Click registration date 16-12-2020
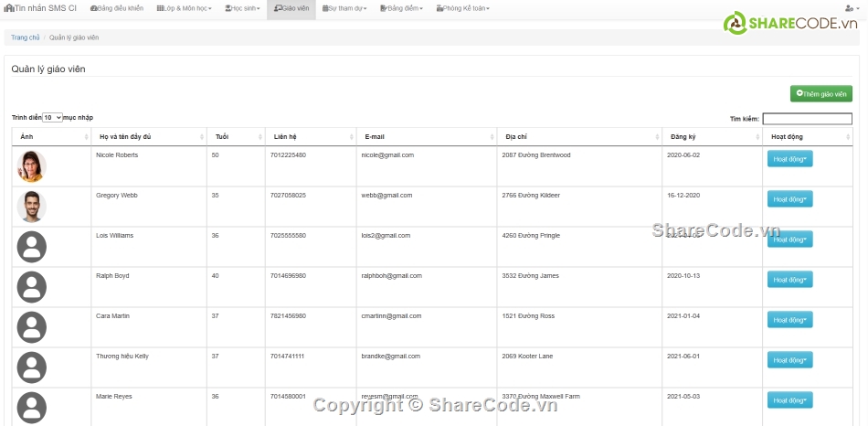This screenshot has height=426, width=868. [683, 196]
